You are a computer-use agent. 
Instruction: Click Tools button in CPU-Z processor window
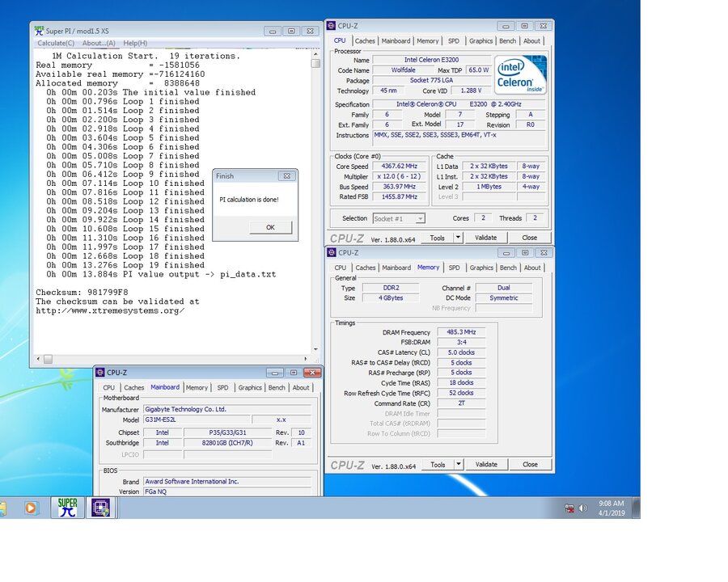(438, 238)
